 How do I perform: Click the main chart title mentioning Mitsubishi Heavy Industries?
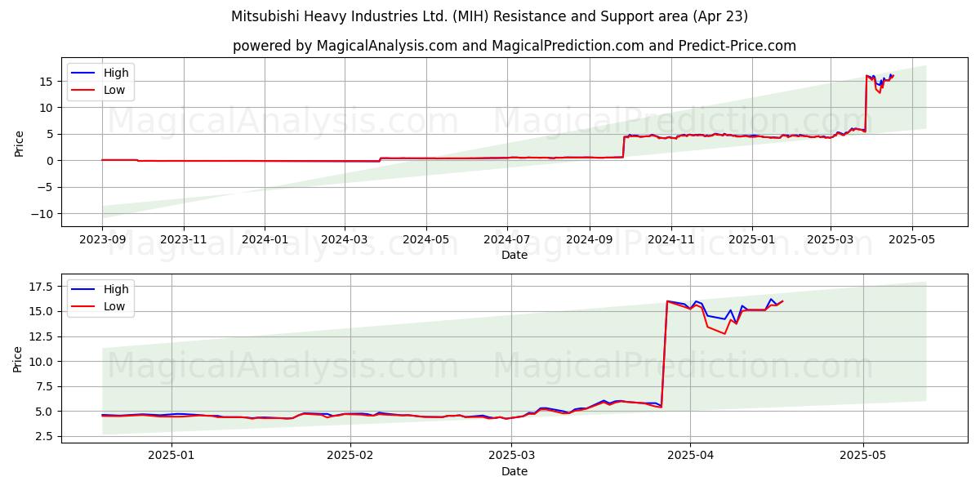coord(490,16)
